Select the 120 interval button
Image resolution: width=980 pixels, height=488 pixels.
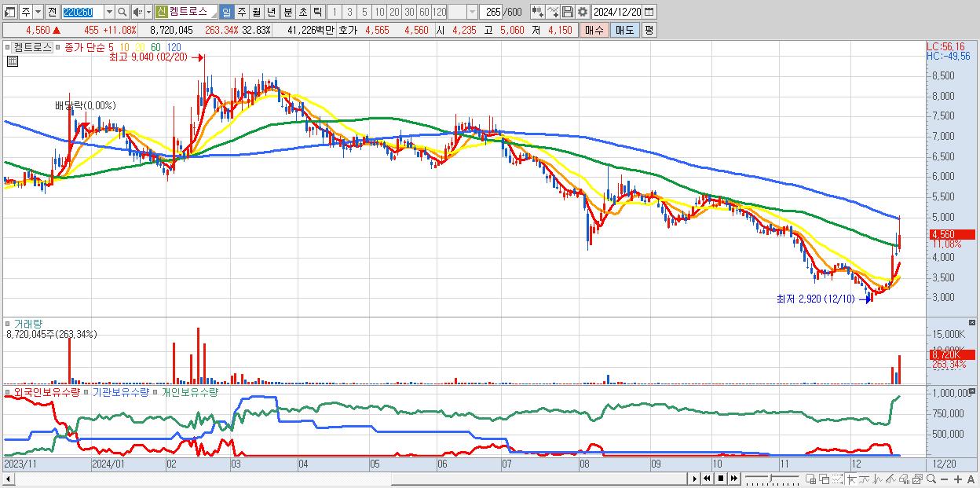point(439,12)
